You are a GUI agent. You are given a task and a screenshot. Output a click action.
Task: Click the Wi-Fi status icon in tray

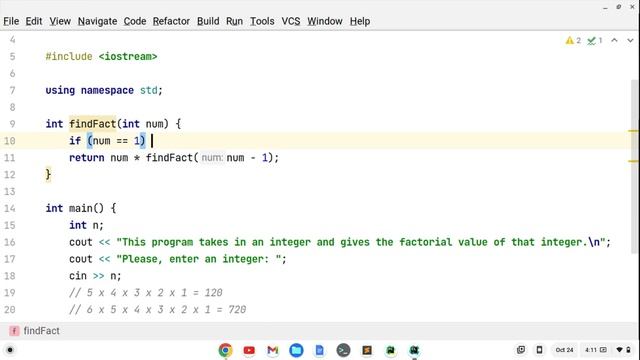click(x=620, y=350)
